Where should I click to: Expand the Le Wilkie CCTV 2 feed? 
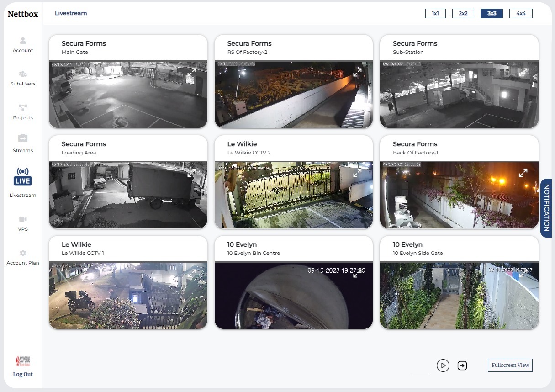[357, 173]
